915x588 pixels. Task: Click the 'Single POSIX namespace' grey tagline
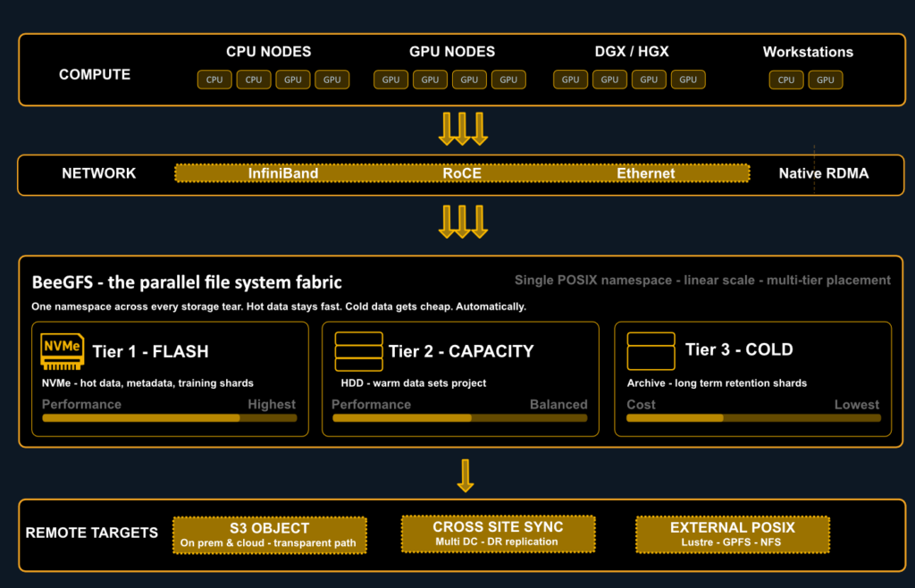(702, 280)
